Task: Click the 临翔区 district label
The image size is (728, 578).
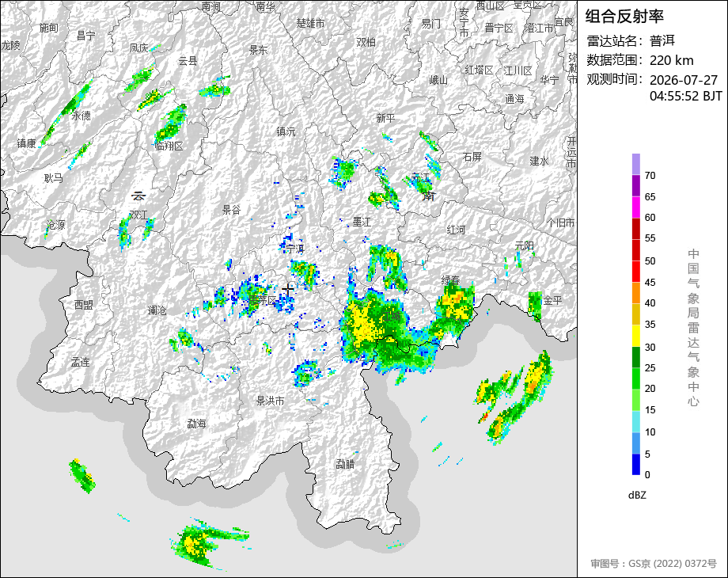Action: 169,146
